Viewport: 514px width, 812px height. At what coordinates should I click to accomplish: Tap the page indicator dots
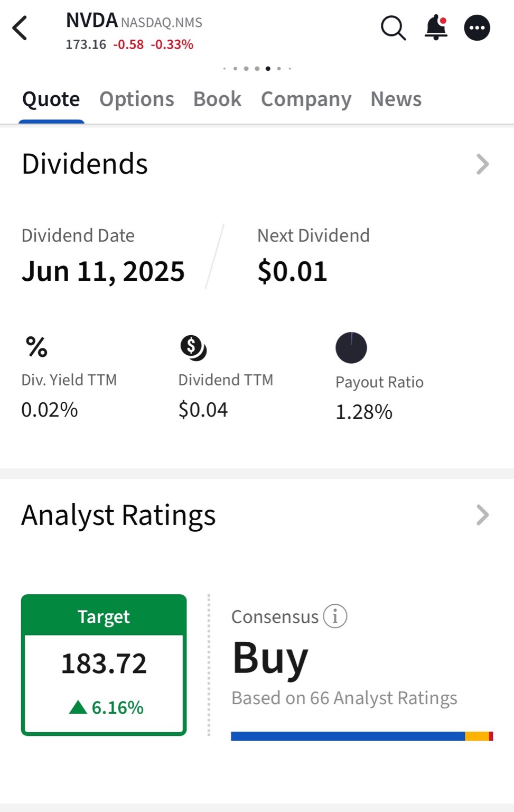tap(257, 69)
